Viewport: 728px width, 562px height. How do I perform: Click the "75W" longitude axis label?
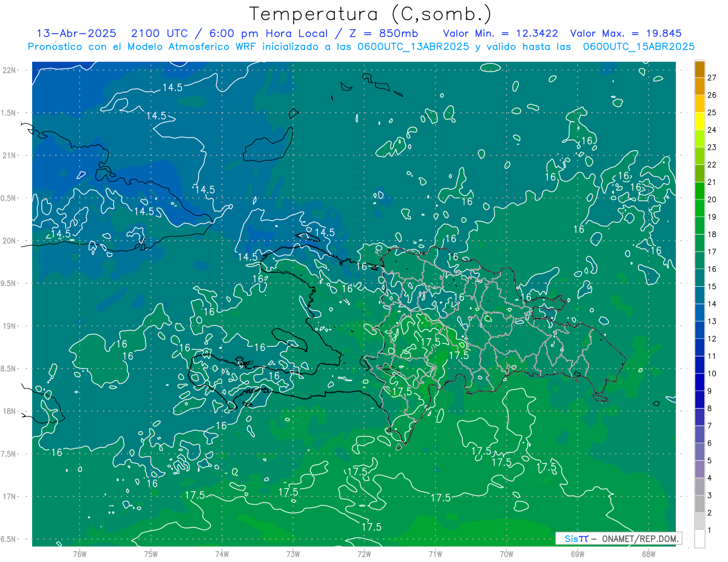point(150,554)
